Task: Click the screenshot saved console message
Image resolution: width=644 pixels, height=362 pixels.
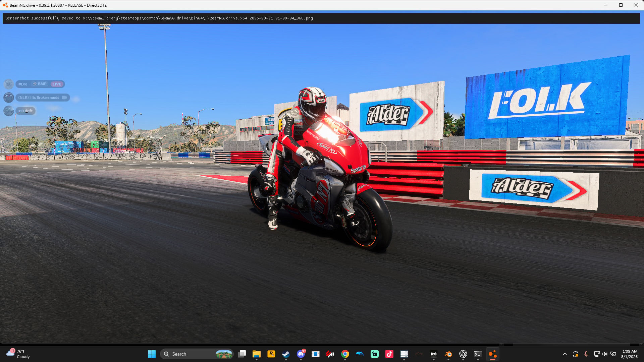Action: [159, 18]
